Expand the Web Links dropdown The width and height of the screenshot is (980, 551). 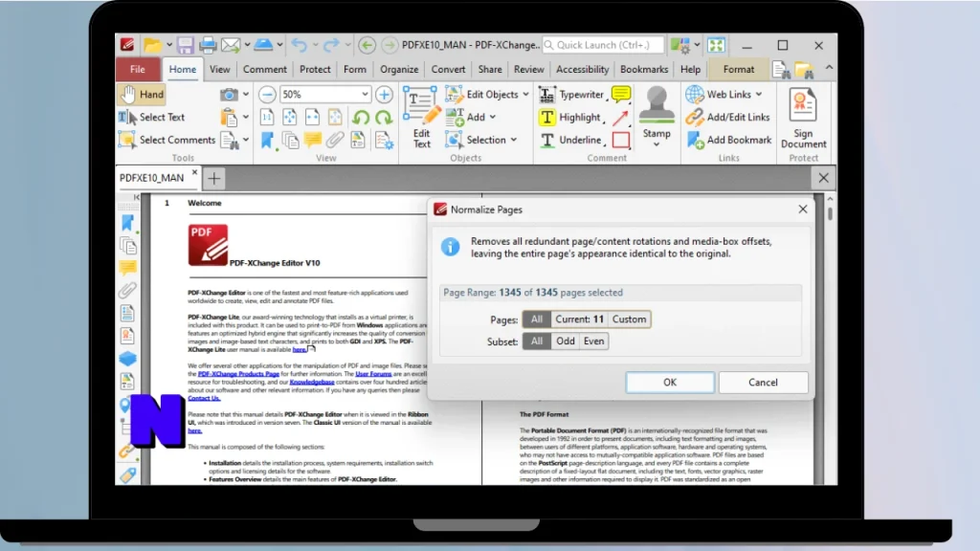[759, 95]
